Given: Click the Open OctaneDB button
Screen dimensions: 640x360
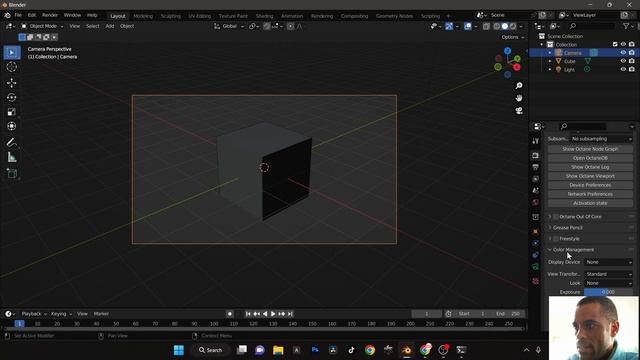Looking at the screenshot, I should point(590,158).
